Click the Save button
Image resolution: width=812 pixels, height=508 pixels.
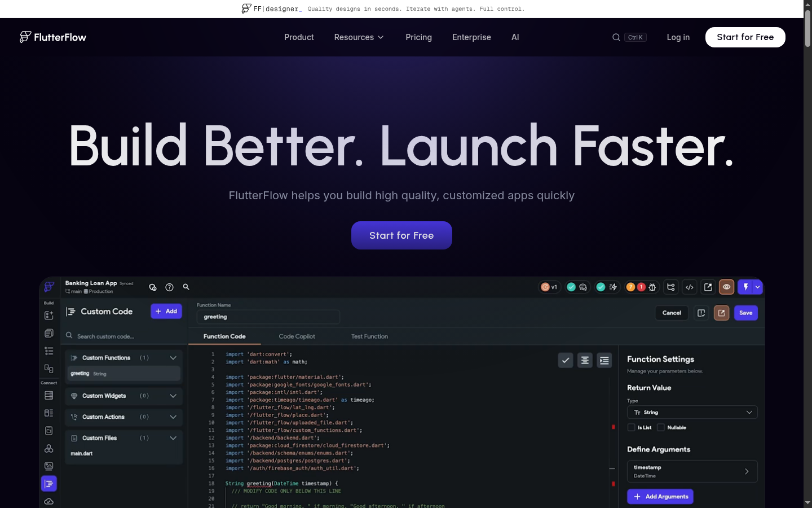745,313
